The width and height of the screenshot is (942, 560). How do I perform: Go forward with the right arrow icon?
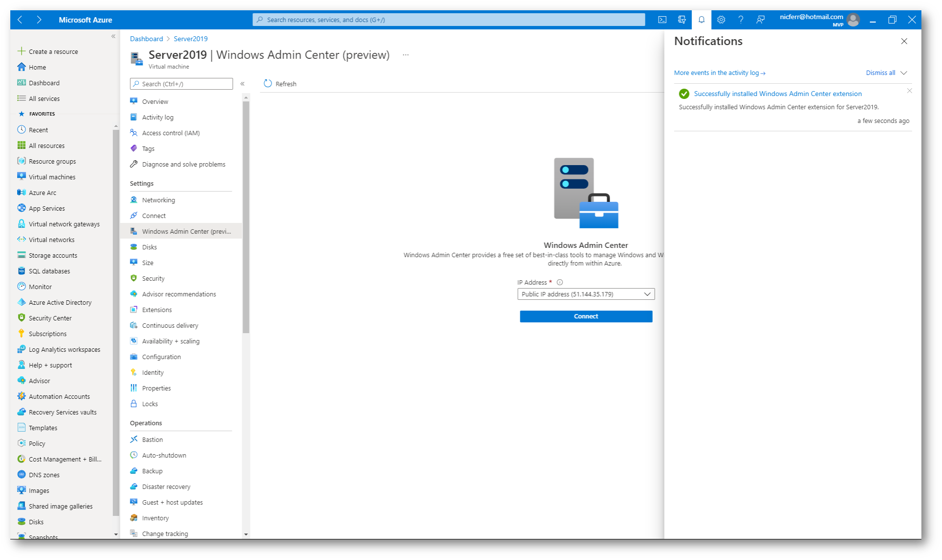[39, 20]
